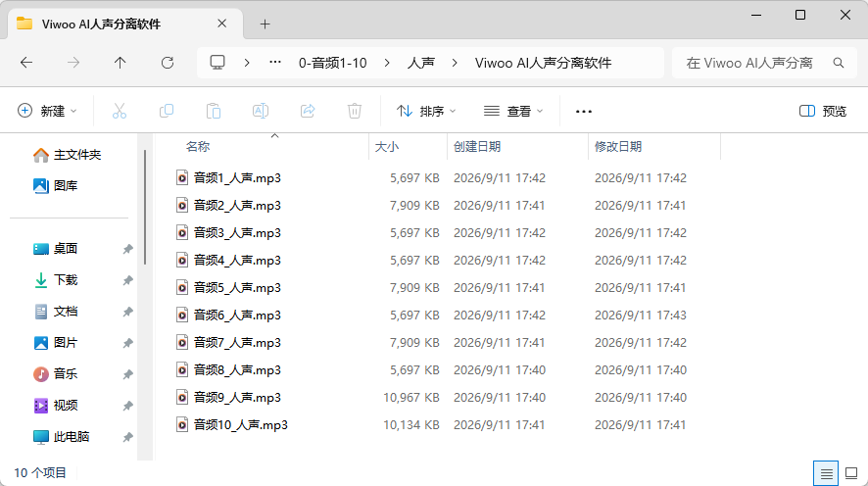The image size is (868, 486).
Task: Click the 10,967 KB size cell
Action: point(411,398)
